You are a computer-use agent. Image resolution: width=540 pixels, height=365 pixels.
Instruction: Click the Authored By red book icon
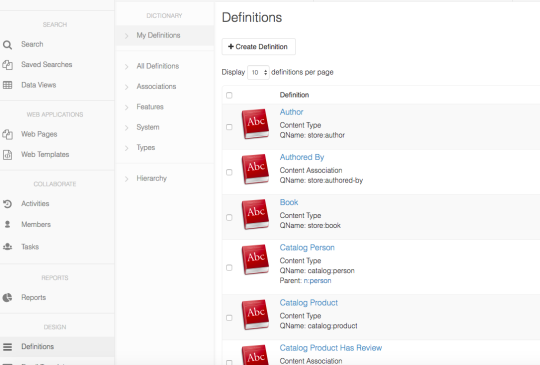tap(255, 169)
